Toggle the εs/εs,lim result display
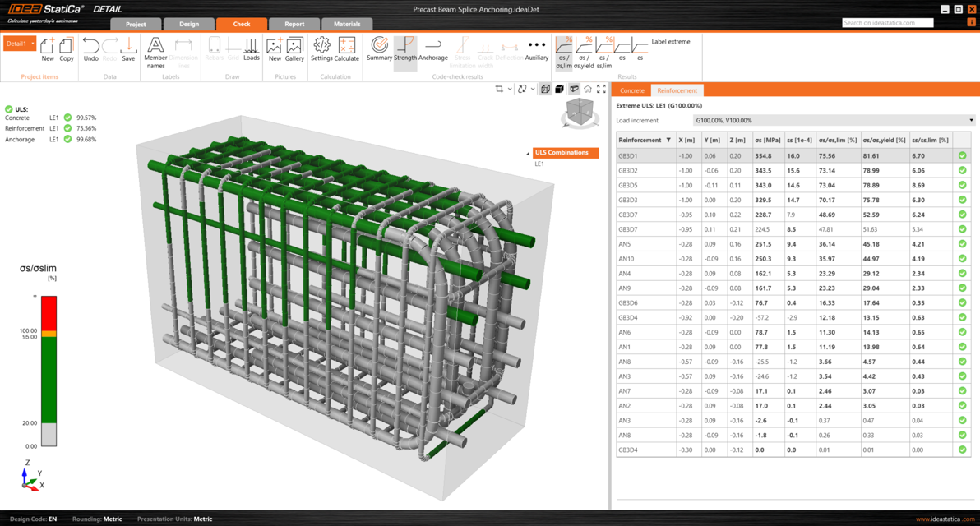This screenshot has width=980, height=526. click(x=603, y=51)
